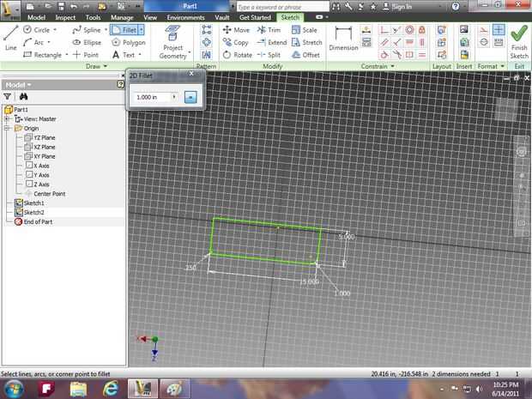Apply the concentric constraint
Image resolution: width=532 pixels, height=399 pixels.
coord(409,30)
